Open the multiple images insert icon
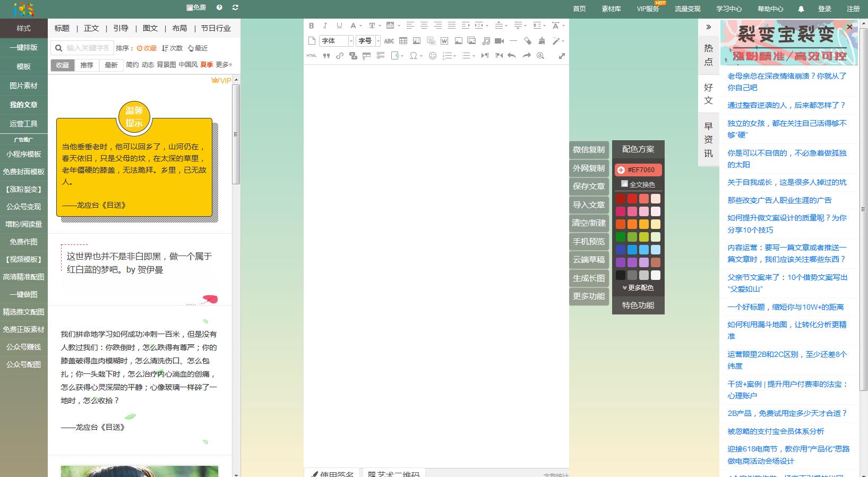Viewport: 868px width, 477px height. 471,41
